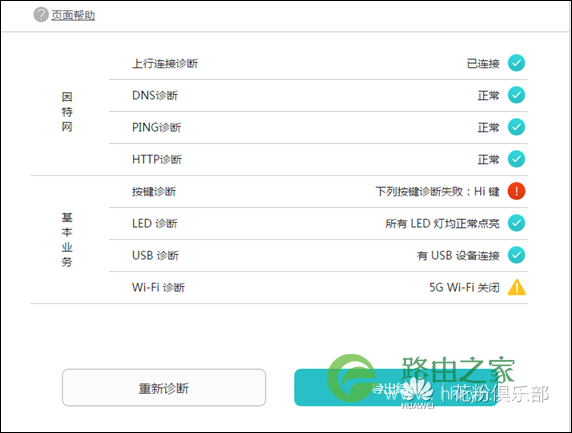Click the question mark help icon
Screen dimensions: 572x433
41,15
